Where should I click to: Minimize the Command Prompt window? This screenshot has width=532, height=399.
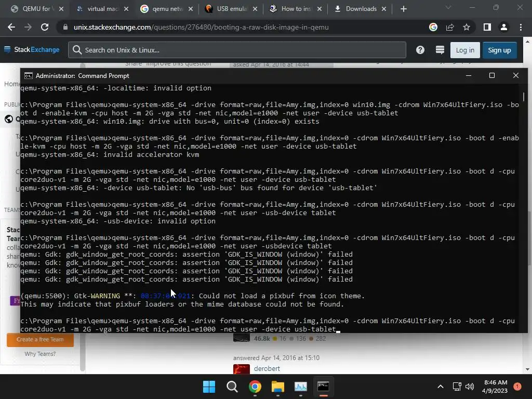tap(469, 75)
